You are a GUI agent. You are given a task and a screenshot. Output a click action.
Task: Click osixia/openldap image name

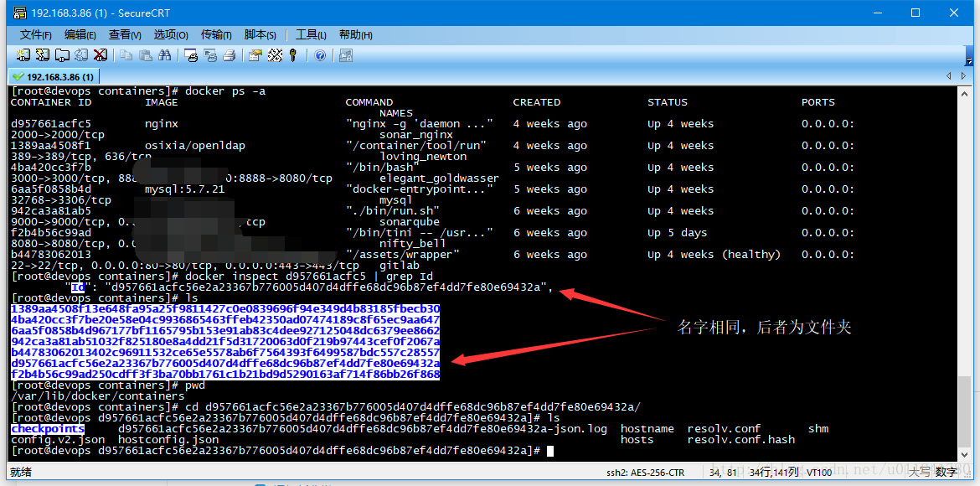(195, 145)
